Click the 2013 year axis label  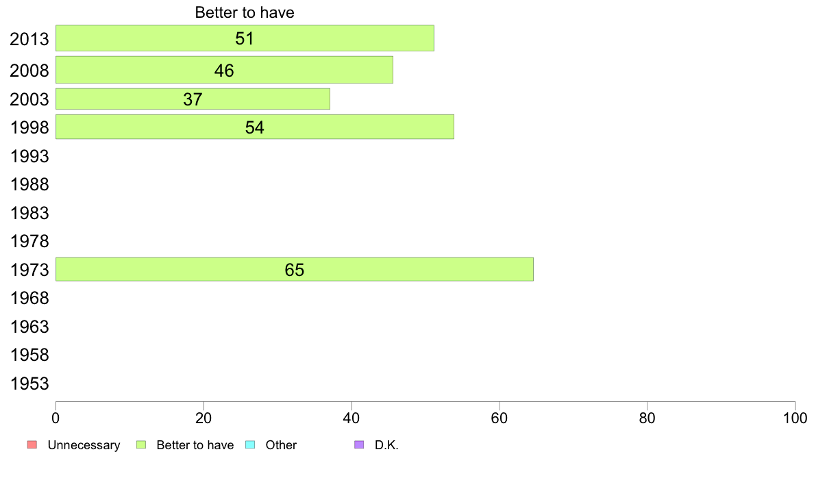[x=29, y=40]
